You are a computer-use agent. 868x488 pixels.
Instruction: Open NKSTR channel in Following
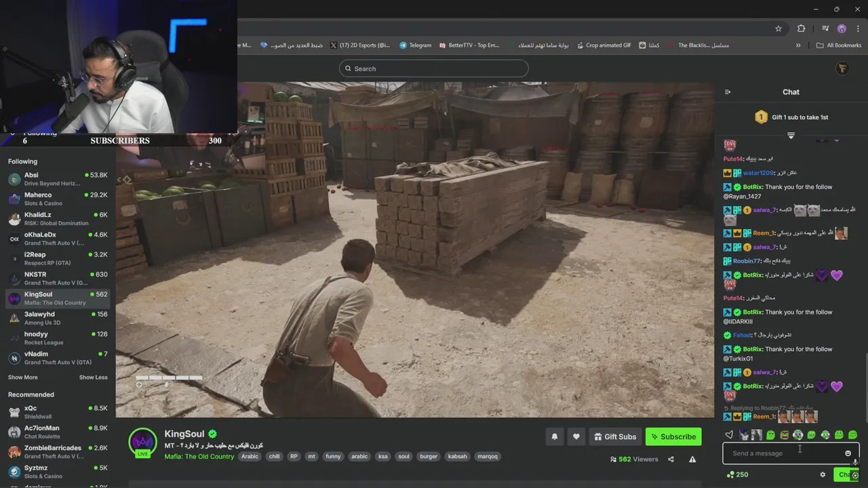pyautogui.click(x=58, y=279)
